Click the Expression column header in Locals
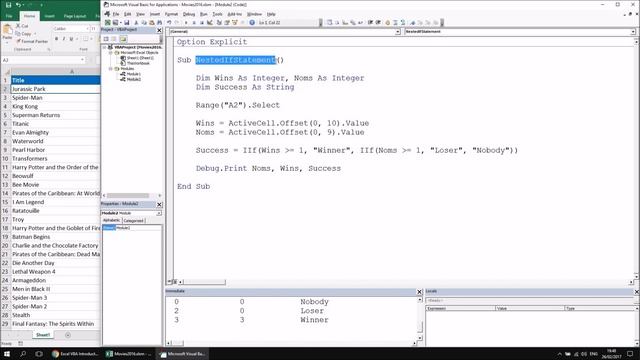Screen dimensions: 640x360 coord(460,309)
